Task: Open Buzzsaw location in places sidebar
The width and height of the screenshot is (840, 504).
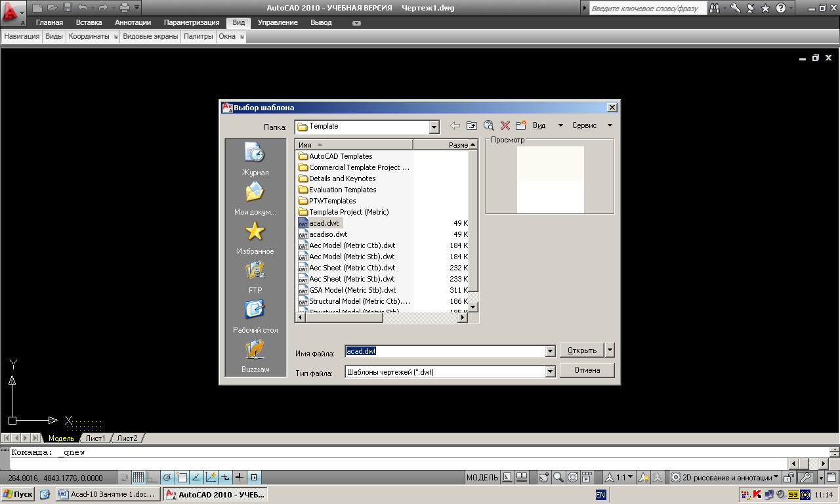Action: coord(255,356)
